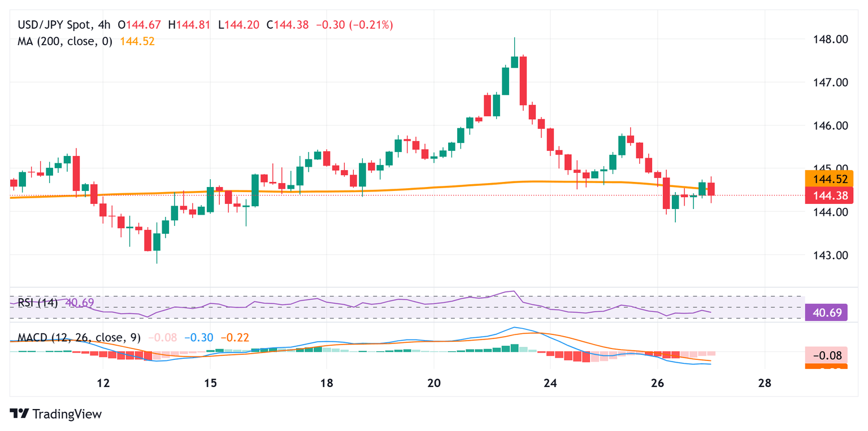Open the TradingView text link
The height and width of the screenshot is (431, 868).
tap(66, 413)
